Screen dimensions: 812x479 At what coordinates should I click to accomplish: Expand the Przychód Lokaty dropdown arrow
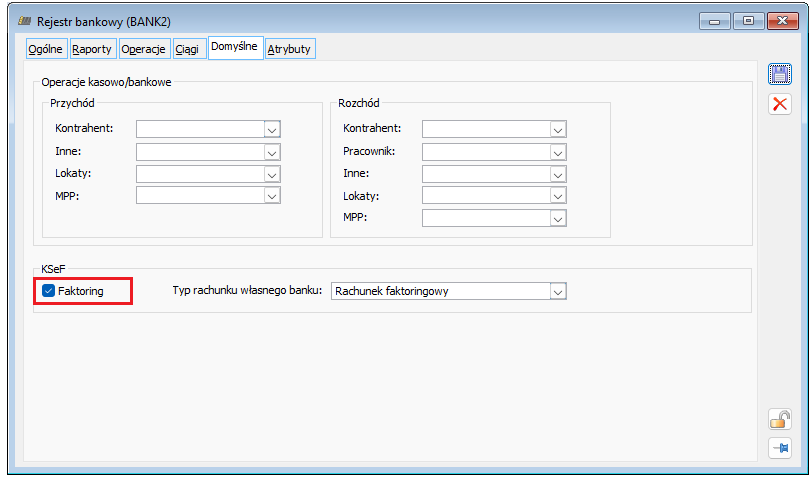tap(272, 174)
